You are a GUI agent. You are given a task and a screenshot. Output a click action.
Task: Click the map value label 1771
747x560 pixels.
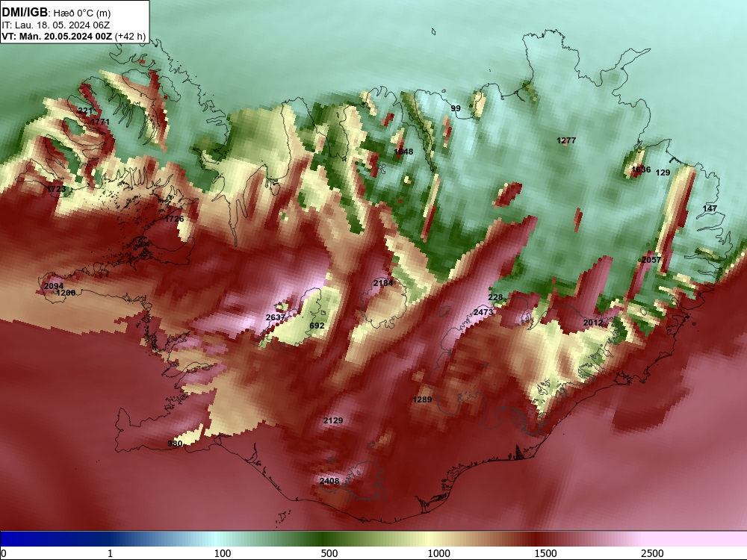100,122
